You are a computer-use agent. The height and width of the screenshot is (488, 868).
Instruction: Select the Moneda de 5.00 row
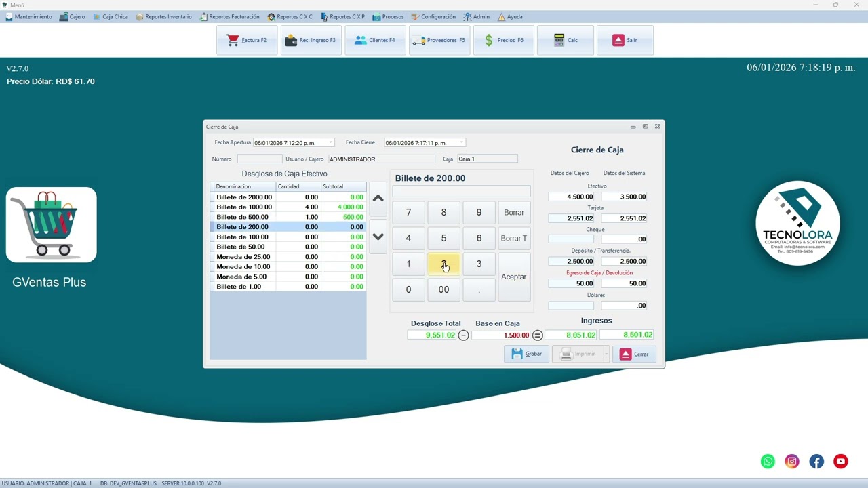290,277
